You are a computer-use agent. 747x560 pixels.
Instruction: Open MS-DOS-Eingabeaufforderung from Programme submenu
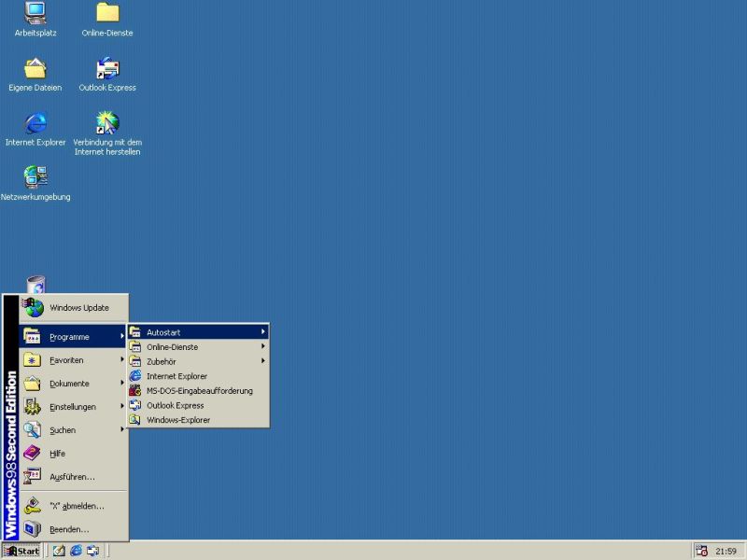click(198, 391)
